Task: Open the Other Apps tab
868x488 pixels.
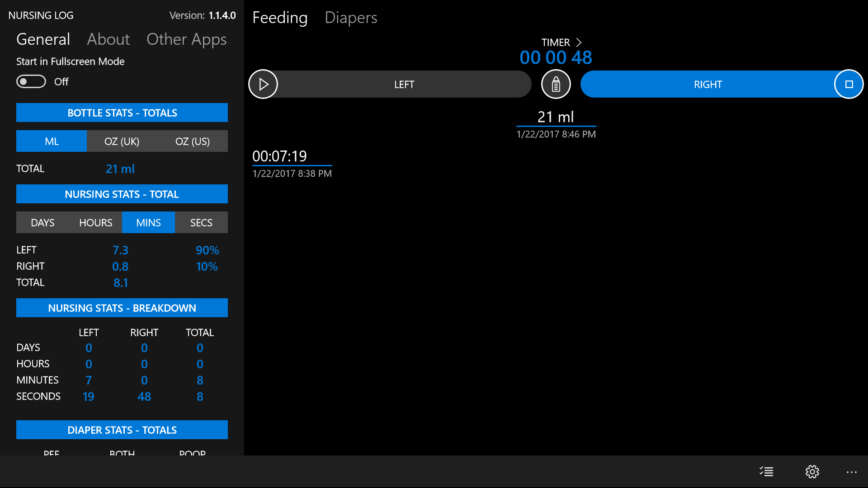Action: point(186,39)
